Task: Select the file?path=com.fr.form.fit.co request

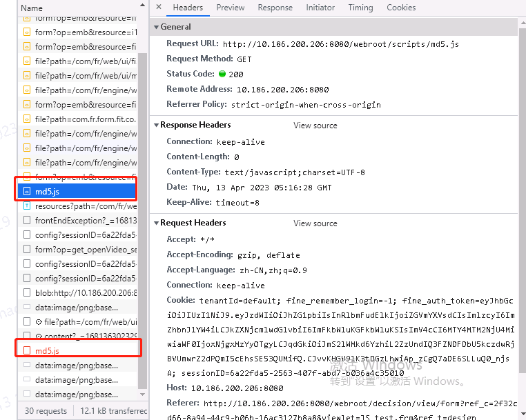Action: point(78,119)
